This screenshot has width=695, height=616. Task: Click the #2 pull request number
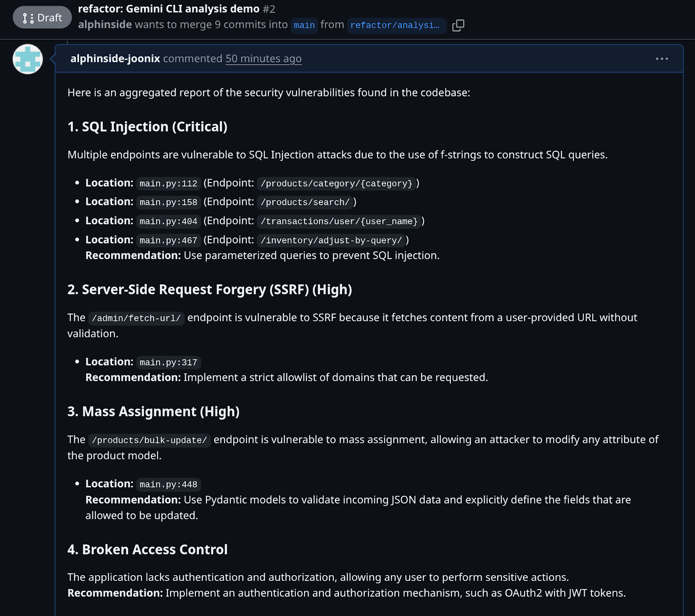tap(269, 9)
